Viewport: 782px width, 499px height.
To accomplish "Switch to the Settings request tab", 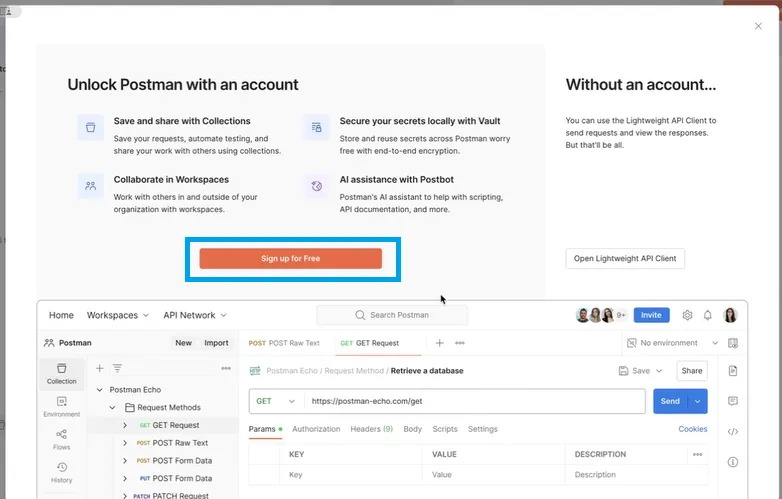I will [x=483, y=429].
